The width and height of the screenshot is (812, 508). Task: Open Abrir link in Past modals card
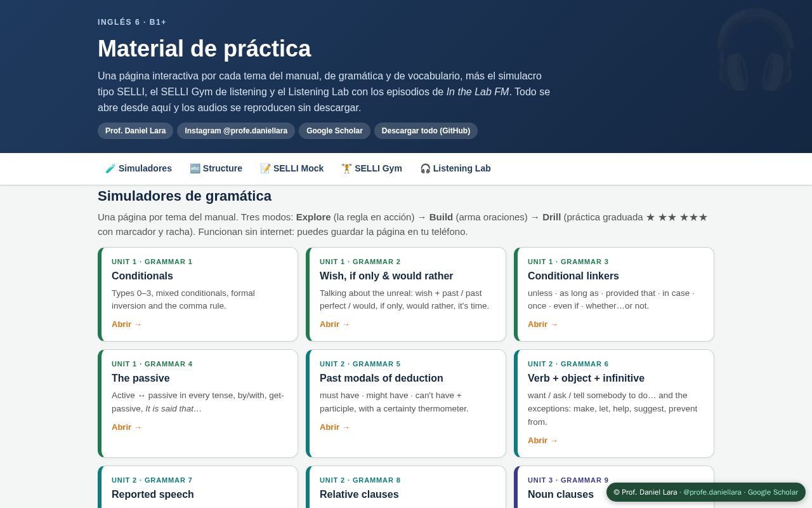click(334, 427)
